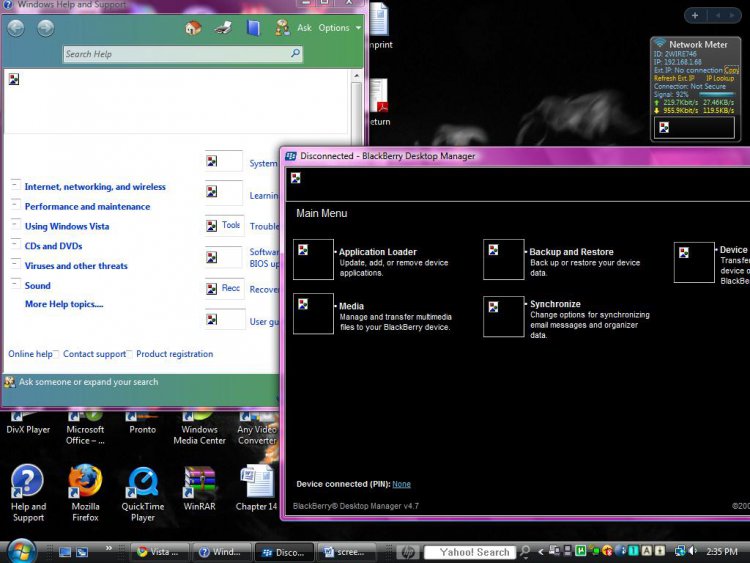The image size is (750, 563).
Task: Open the QuickTime Player desktop shortcut
Action: click(143, 493)
